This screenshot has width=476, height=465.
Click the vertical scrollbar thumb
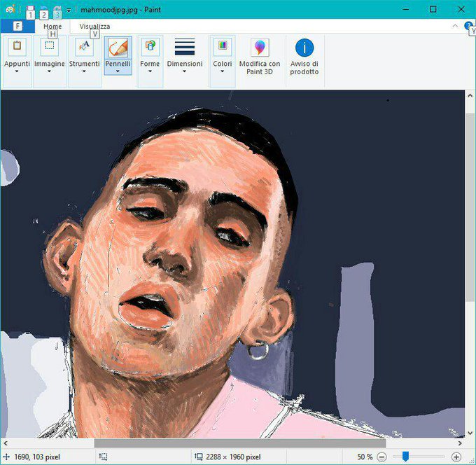[470, 207]
